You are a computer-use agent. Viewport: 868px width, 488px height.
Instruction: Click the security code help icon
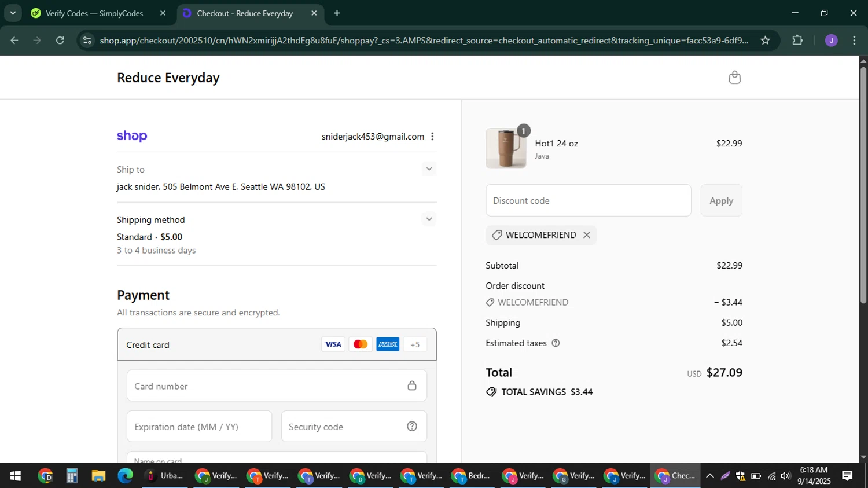click(x=412, y=427)
